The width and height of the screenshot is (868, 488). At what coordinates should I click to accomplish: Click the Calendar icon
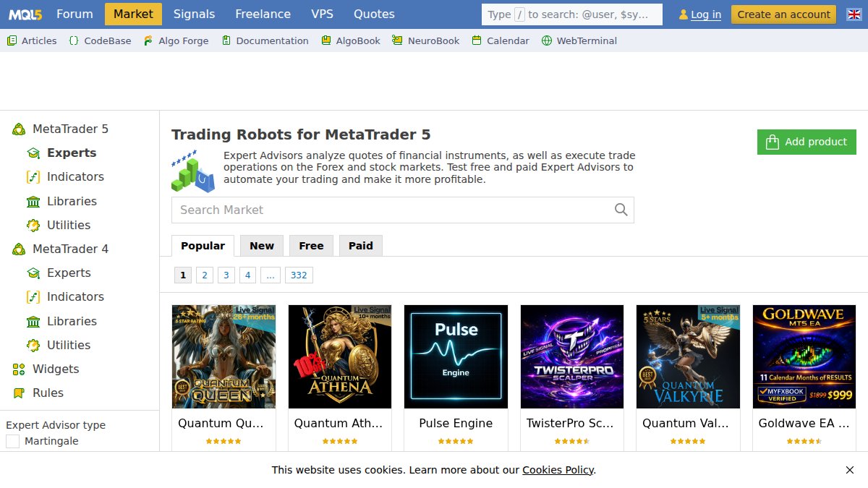[x=477, y=41]
